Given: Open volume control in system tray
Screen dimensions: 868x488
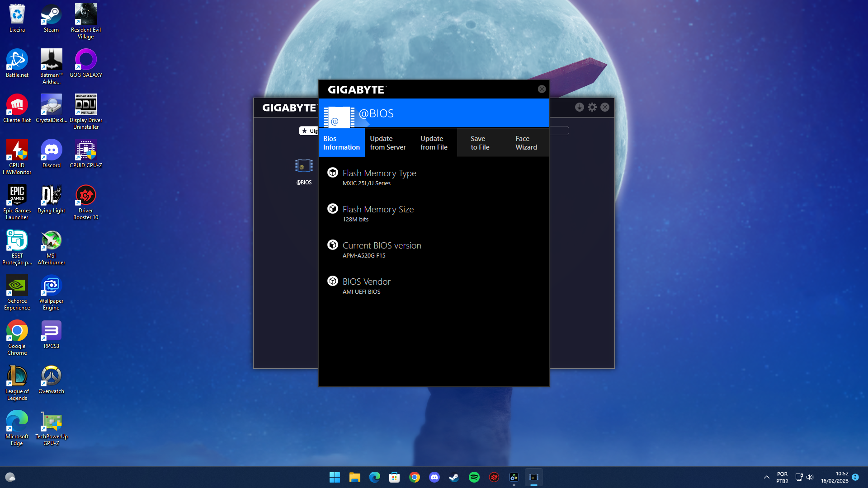Looking at the screenshot, I should [810, 477].
